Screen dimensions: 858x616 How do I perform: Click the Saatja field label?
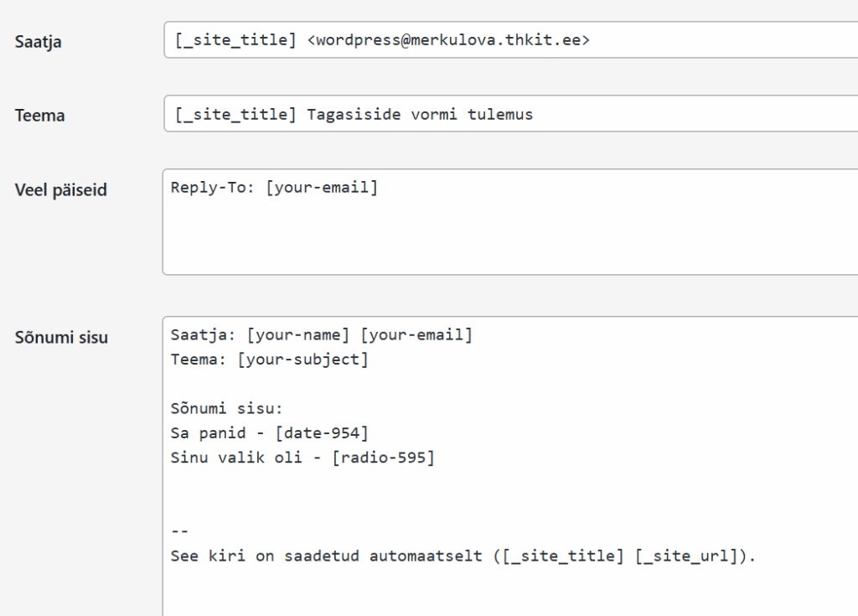38,42
